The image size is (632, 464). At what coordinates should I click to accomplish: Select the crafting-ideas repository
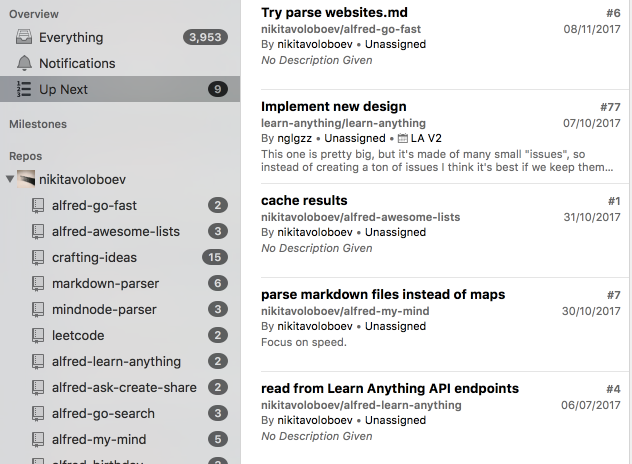[120, 258]
